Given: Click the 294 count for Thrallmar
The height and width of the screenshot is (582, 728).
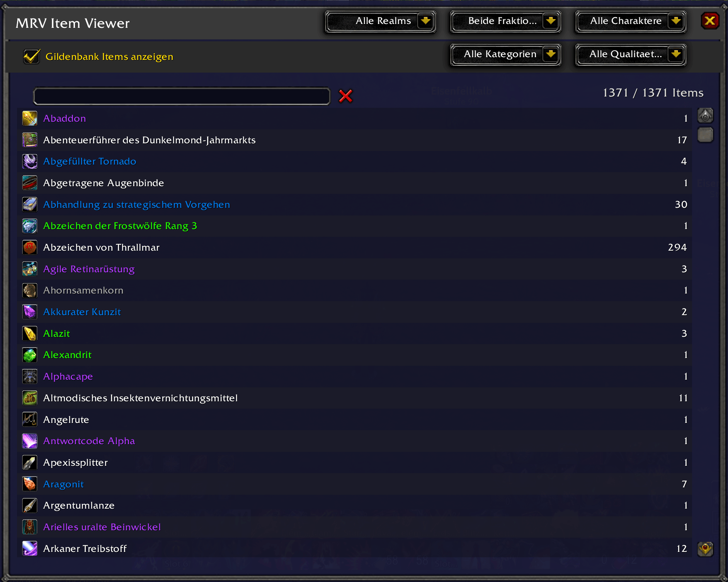Looking at the screenshot, I should [677, 248].
